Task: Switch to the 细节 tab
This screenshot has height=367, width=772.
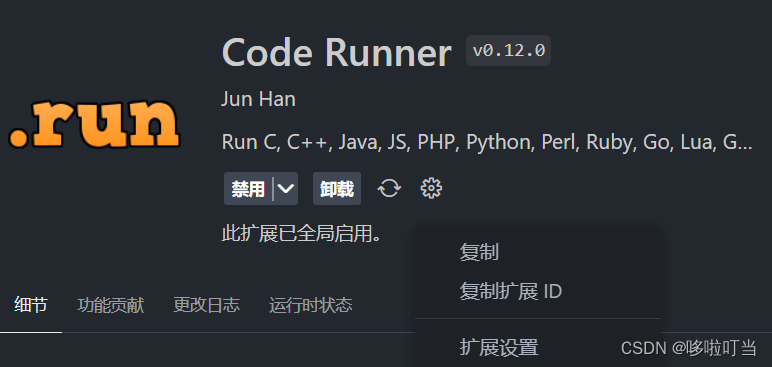Action: pos(31,305)
